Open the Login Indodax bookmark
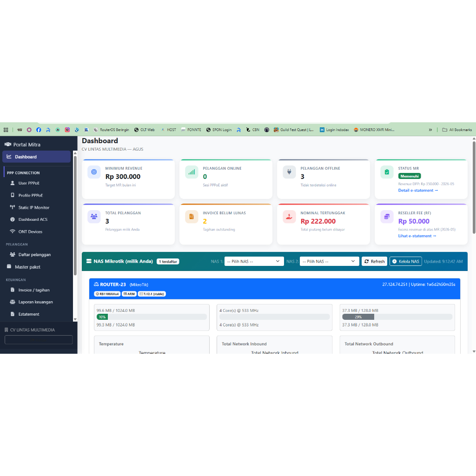476x476 pixels. click(334, 130)
